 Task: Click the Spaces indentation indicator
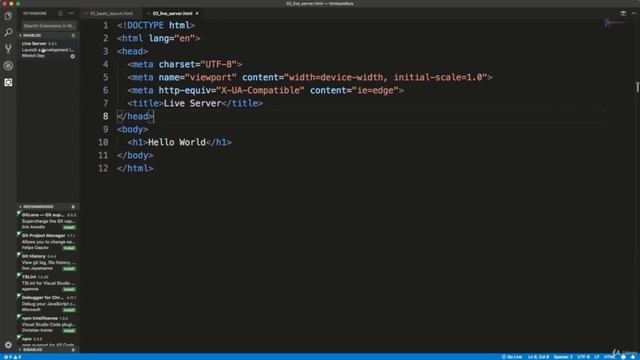[563, 357]
